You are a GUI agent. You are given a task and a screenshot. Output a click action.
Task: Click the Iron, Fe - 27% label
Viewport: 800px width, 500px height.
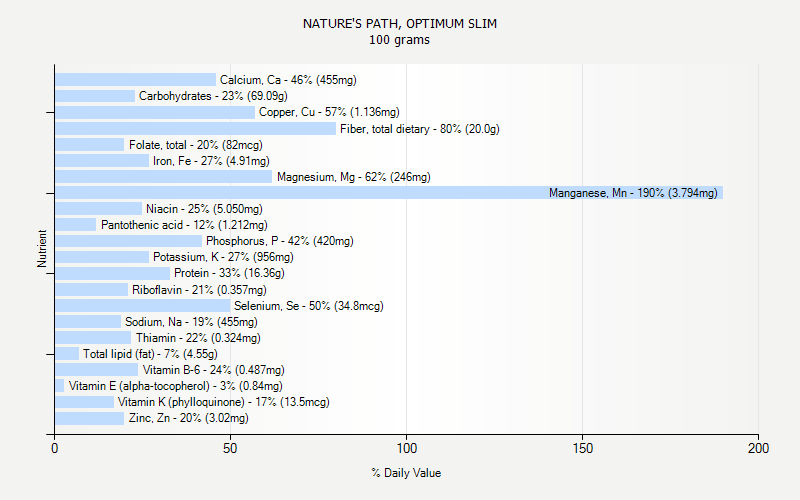coord(211,161)
